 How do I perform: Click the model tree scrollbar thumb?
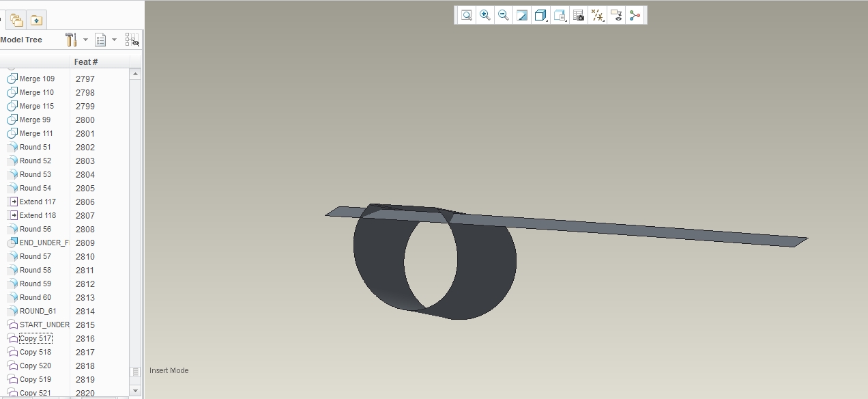pos(135,372)
